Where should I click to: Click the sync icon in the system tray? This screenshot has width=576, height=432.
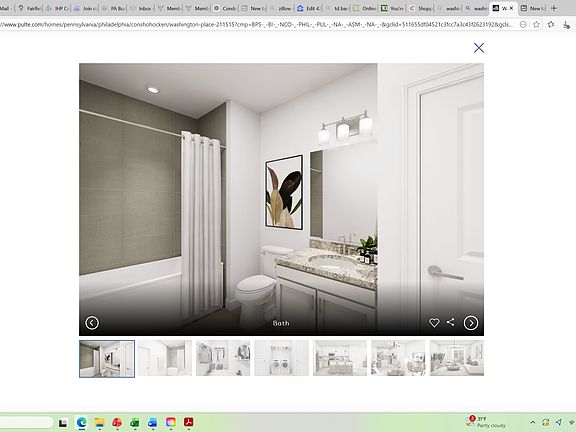click(x=546, y=422)
